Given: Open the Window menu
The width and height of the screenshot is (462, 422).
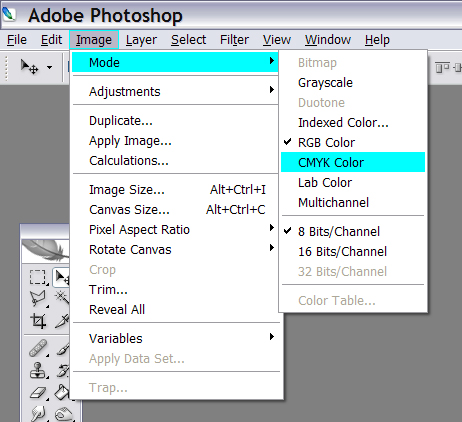Looking at the screenshot, I should tap(328, 40).
